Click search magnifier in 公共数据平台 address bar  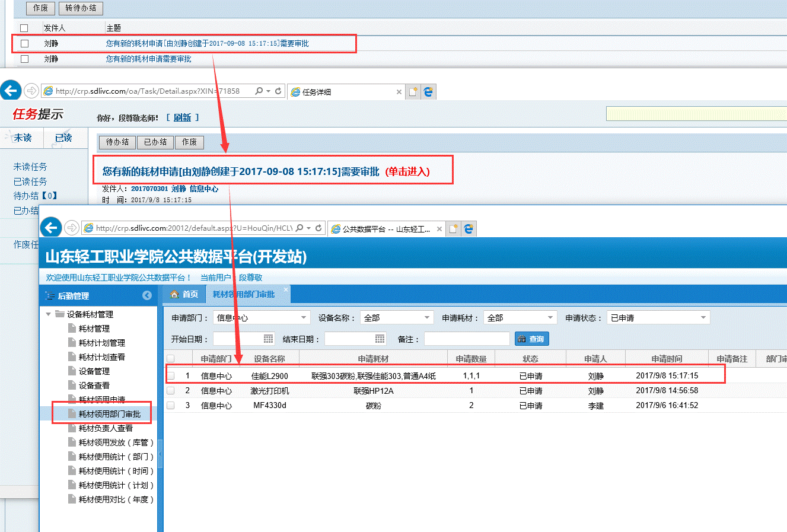299,228
